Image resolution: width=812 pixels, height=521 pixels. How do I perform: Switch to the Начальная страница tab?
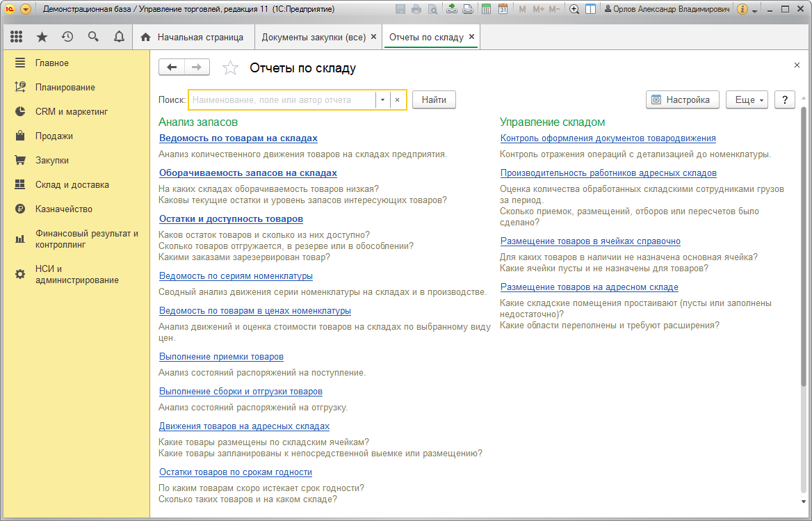193,38
